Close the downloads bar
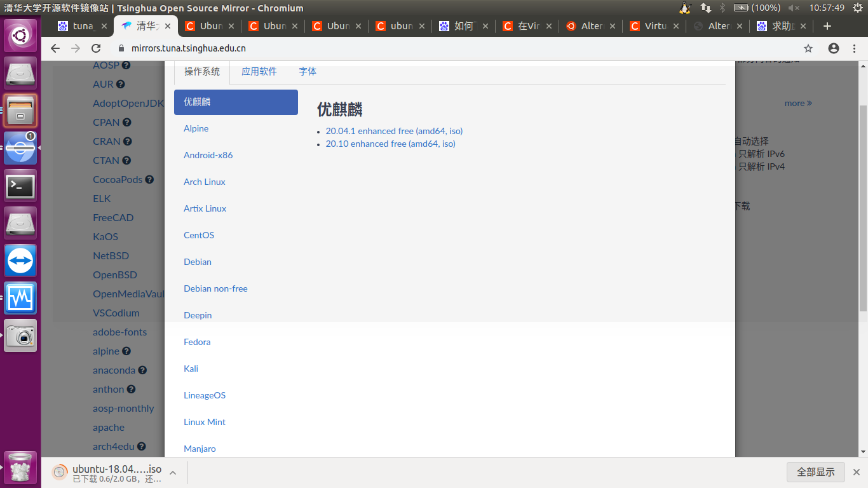The image size is (868, 488). pos(856,472)
